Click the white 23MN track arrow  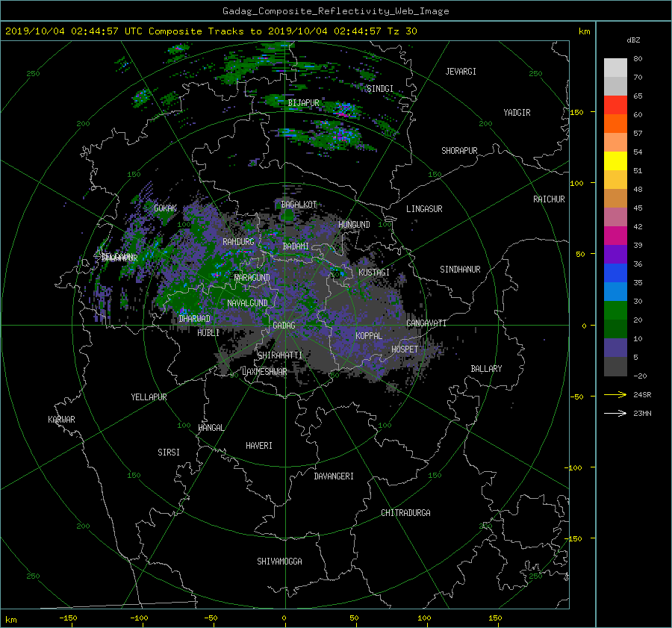pos(615,413)
